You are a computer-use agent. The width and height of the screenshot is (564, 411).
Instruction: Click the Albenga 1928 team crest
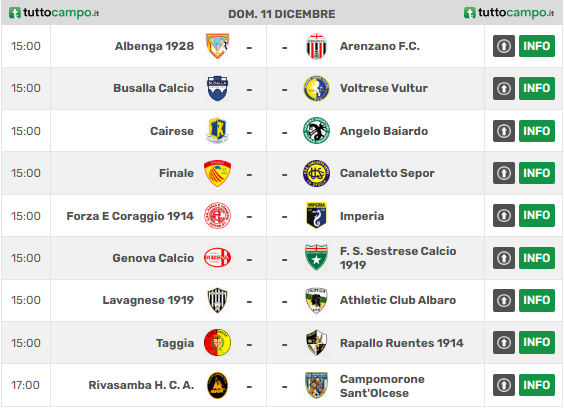(x=217, y=46)
